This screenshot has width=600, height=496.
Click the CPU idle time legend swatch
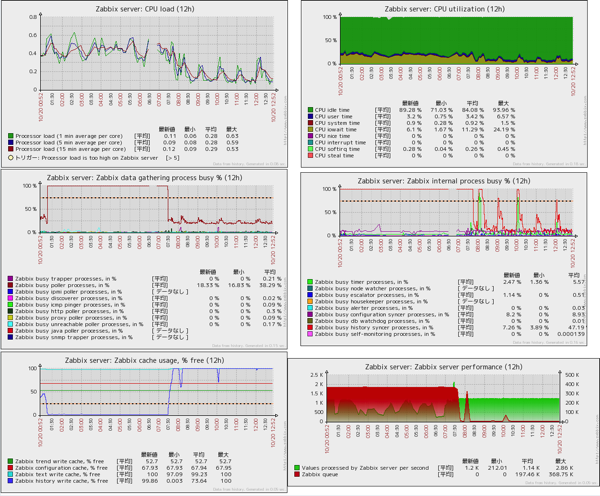coord(310,110)
